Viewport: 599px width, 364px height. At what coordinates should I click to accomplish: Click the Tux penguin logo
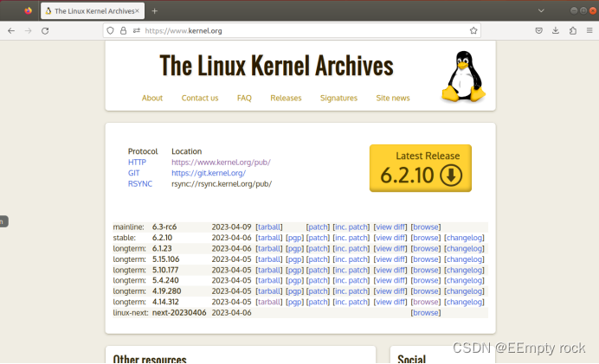pos(463,77)
